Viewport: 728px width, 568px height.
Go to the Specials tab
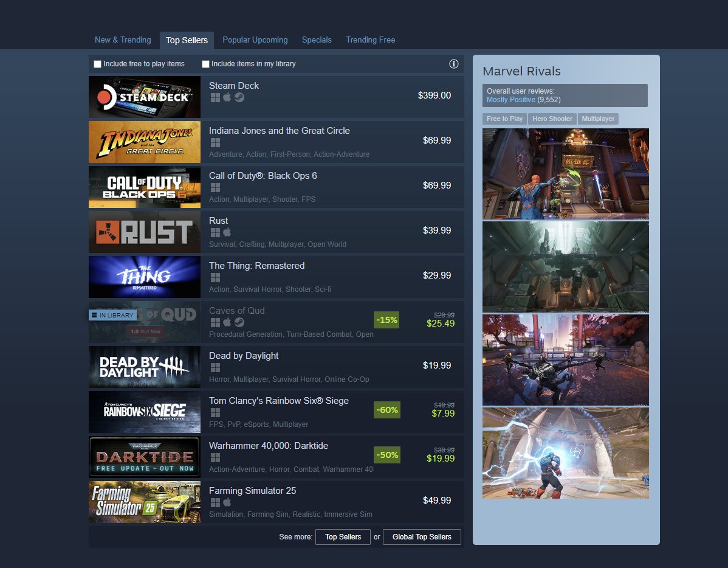[317, 40]
